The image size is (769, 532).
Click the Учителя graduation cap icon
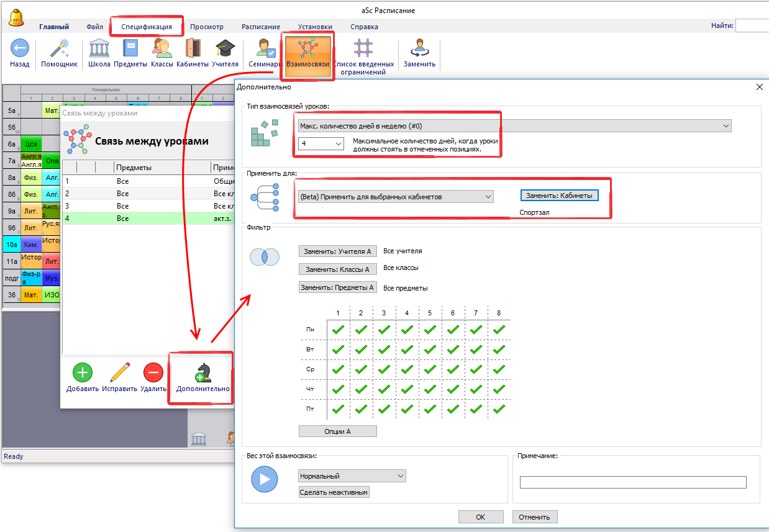tap(225, 49)
